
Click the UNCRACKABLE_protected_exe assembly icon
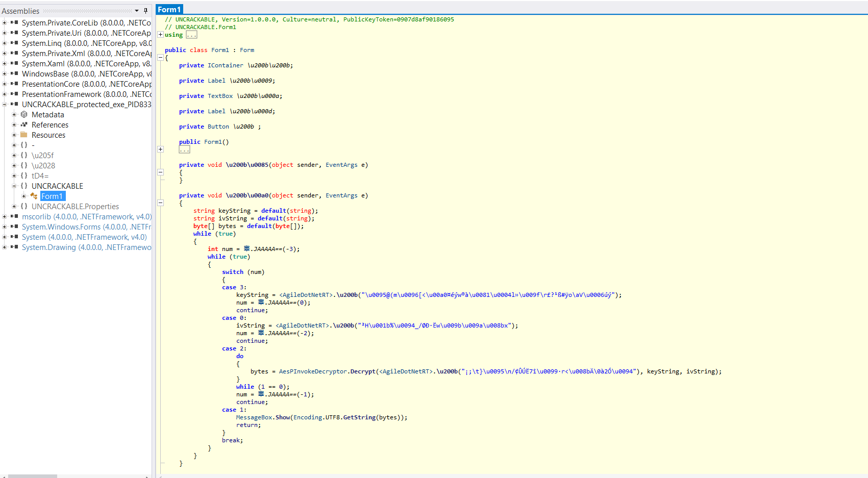(x=14, y=104)
